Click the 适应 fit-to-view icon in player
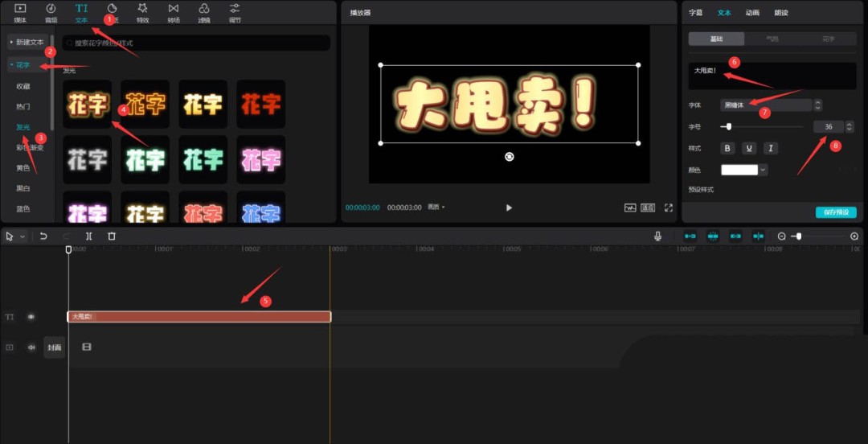The image size is (868, 444). [648, 208]
